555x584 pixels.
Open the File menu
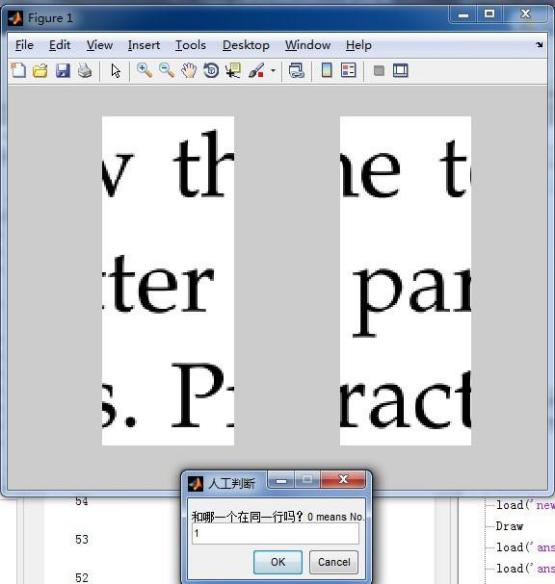tap(24, 45)
